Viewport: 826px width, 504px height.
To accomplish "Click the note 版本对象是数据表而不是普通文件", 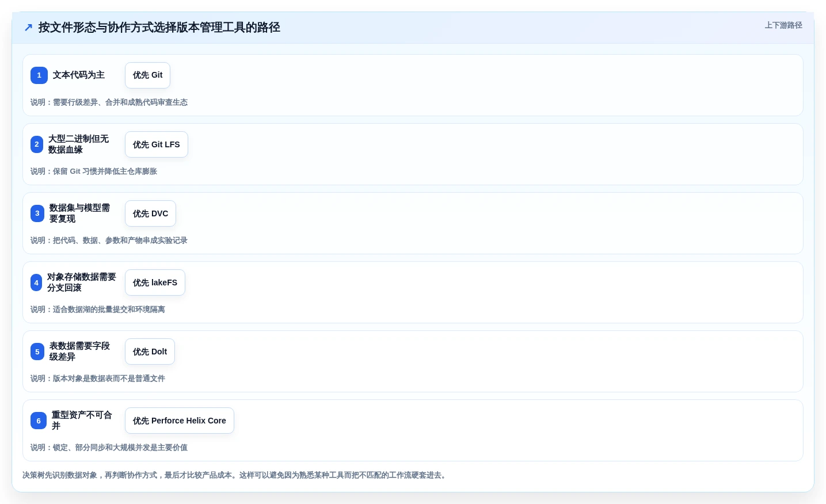I will coord(98,379).
